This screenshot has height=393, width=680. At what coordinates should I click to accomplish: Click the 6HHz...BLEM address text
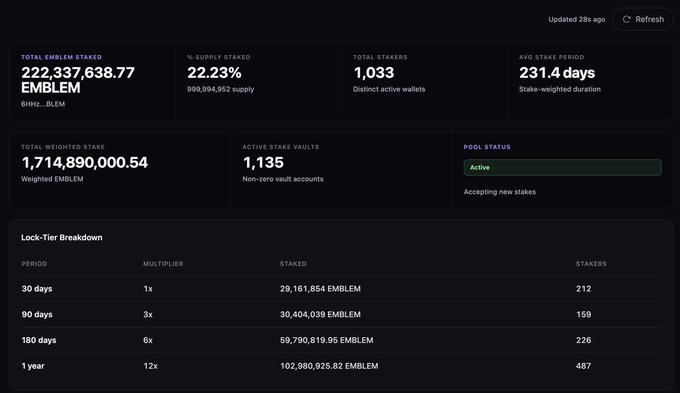pyautogui.click(x=43, y=104)
